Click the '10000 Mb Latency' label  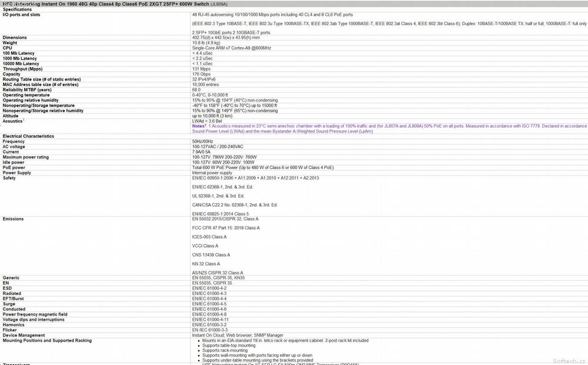(21, 64)
